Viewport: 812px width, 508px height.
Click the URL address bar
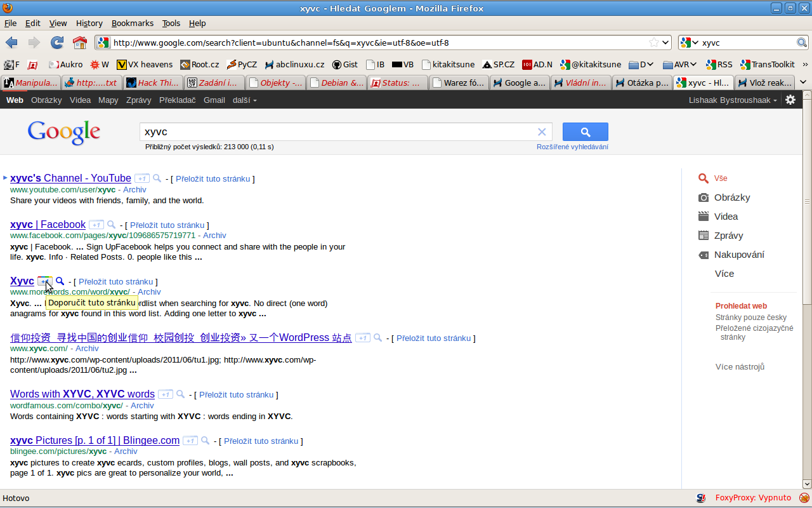tap(379, 43)
